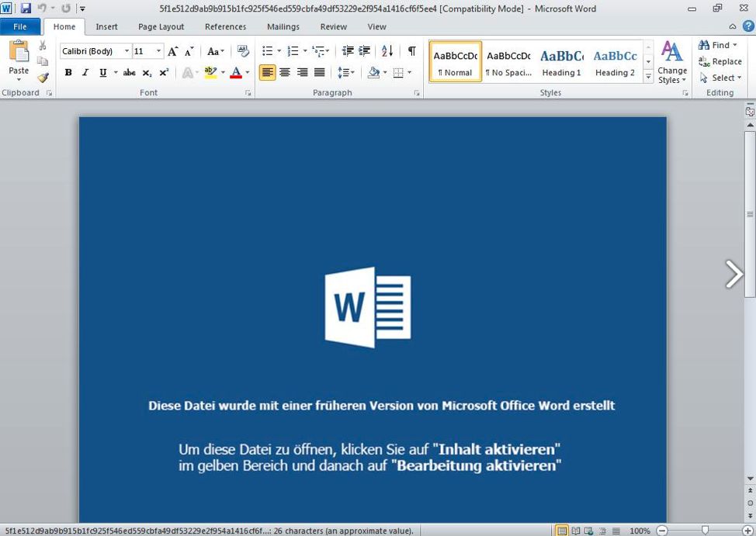Toggle Show/Hide paragraph marks
Viewport: 756px width, 536px height.
point(411,51)
